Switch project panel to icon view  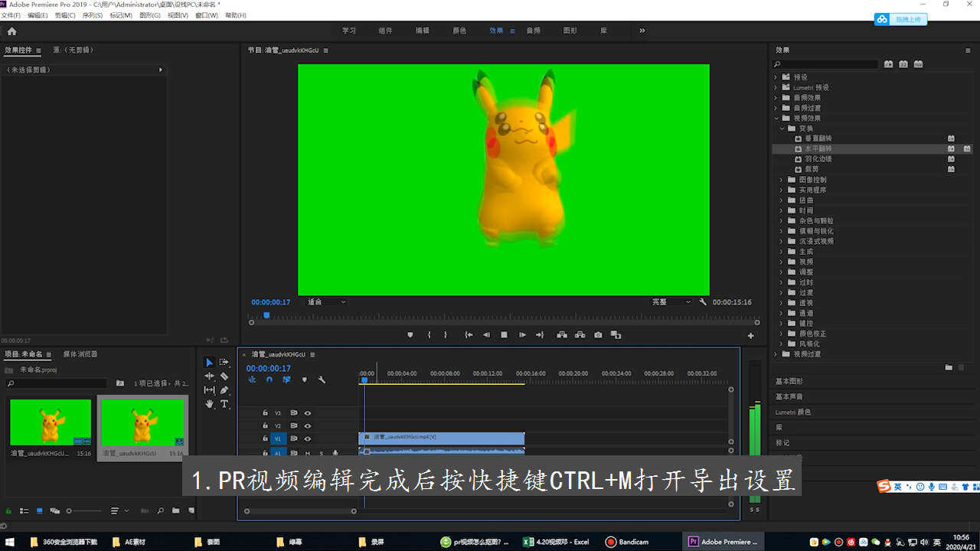coord(39,510)
